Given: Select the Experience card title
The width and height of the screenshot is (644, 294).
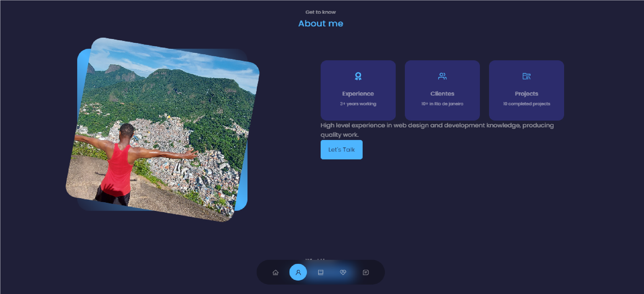Looking at the screenshot, I should 358,94.
